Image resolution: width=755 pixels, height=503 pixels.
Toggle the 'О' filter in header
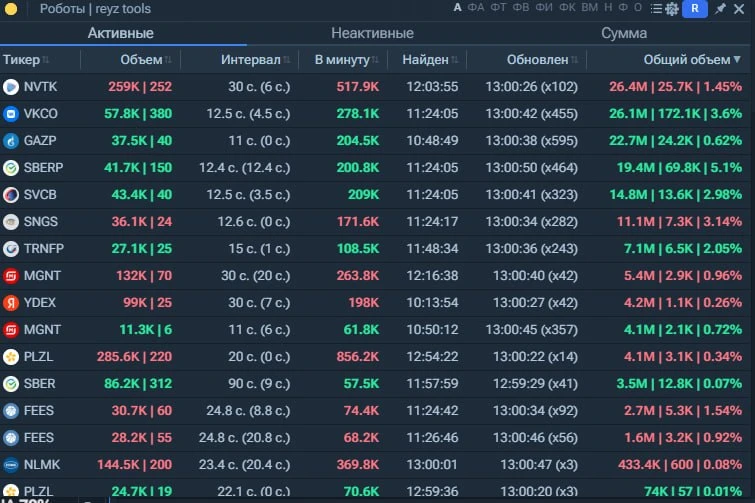(638, 8)
